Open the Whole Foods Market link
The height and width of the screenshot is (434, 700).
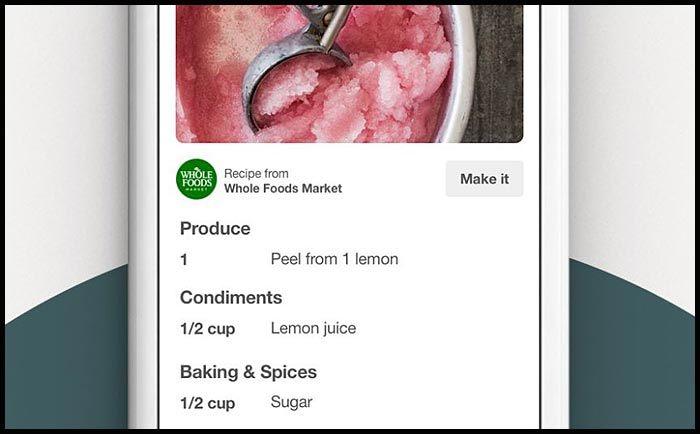(283, 188)
